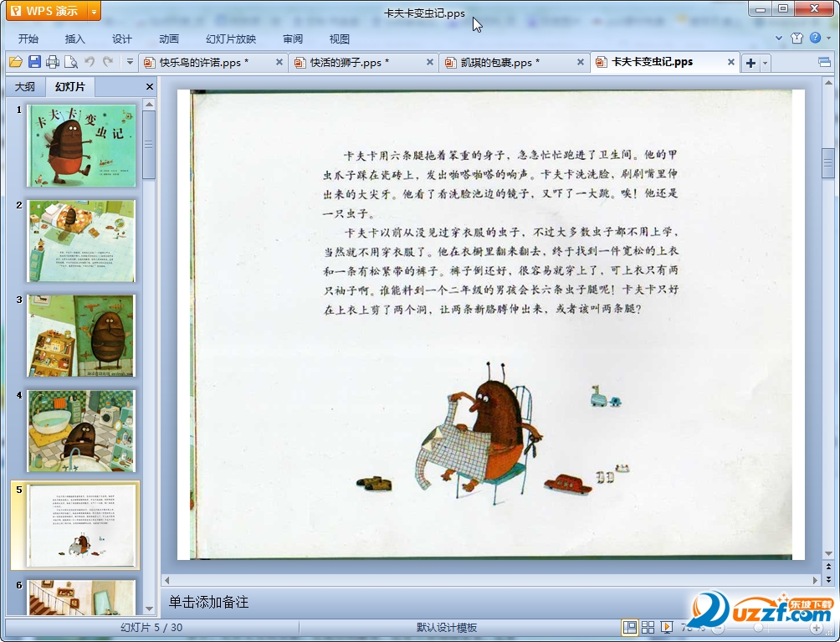Screen dimensions: 840x642
Task: Click the window layout icon right of the document tabs
Action: (x=825, y=63)
